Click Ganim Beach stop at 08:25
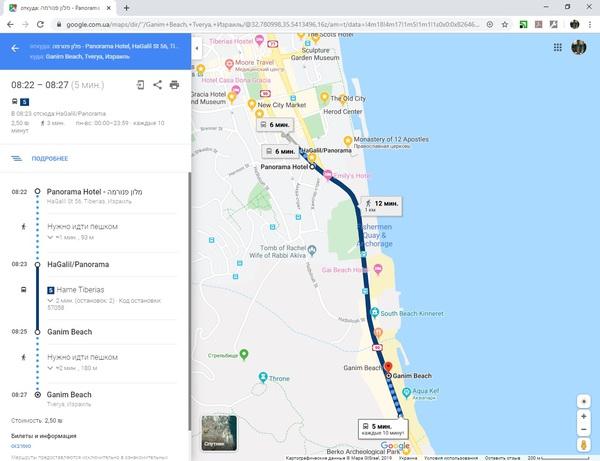This screenshot has width=600, height=461. pyautogui.click(x=70, y=332)
